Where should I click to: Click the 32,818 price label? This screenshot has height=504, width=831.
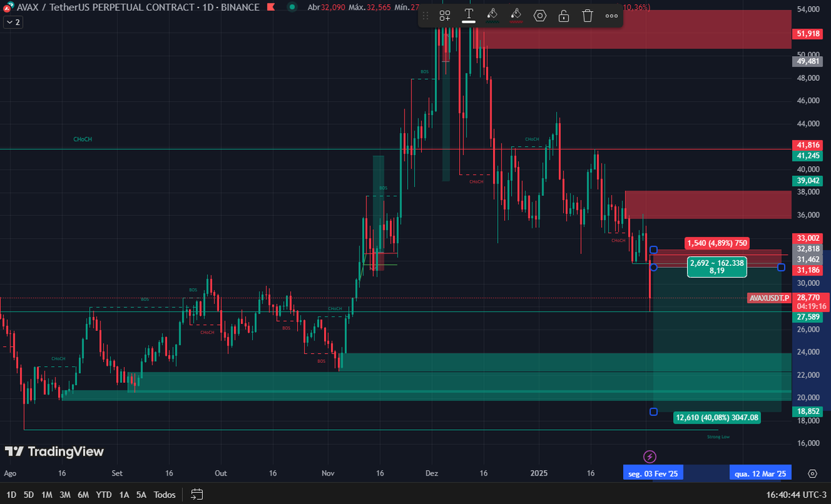tap(809, 249)
